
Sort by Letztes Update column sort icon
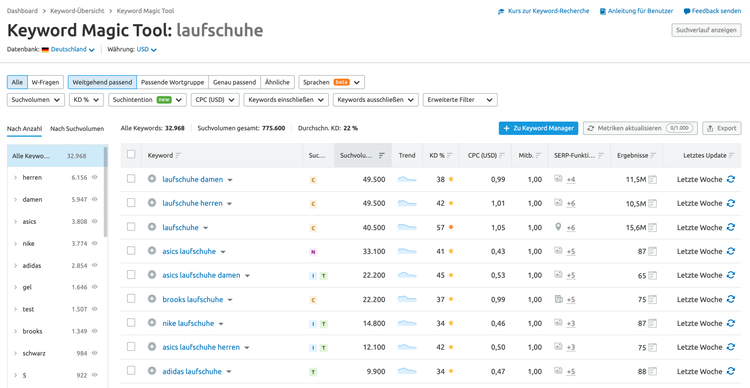tap(731, 155)
